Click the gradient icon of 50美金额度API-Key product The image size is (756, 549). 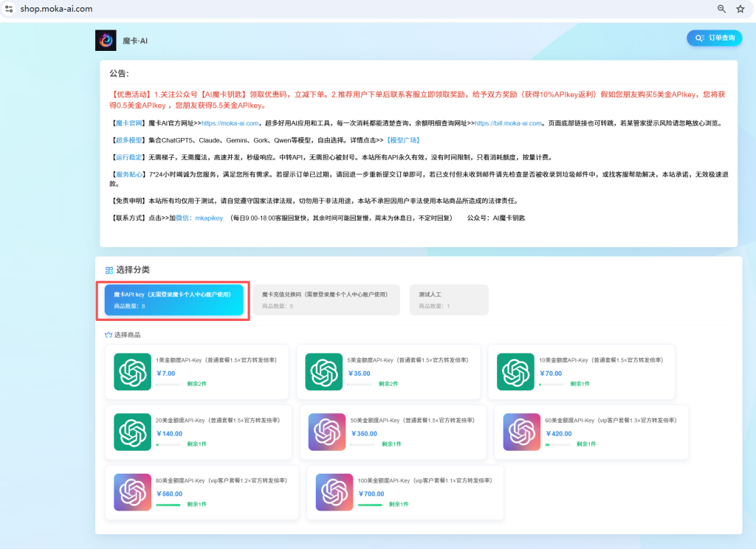[x=327, y=431]
